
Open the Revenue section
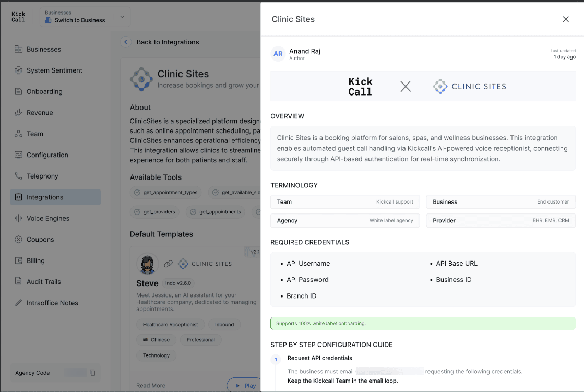coord(55,113)
